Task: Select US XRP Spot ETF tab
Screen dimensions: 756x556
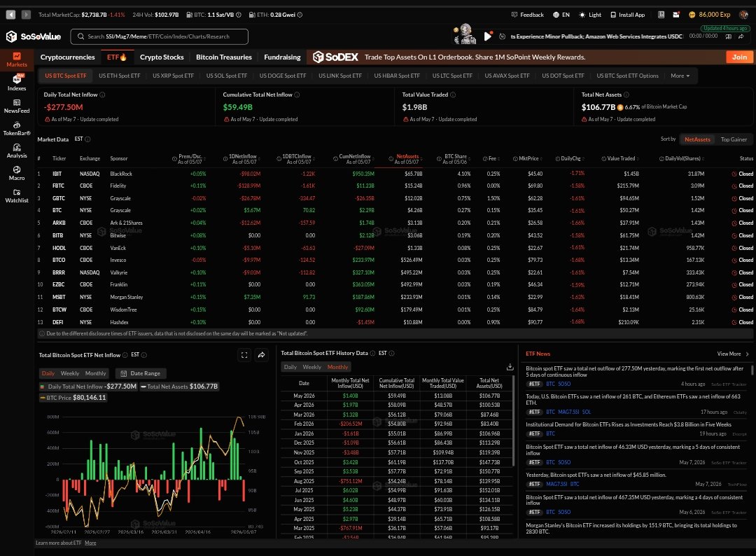Action: 173,76
